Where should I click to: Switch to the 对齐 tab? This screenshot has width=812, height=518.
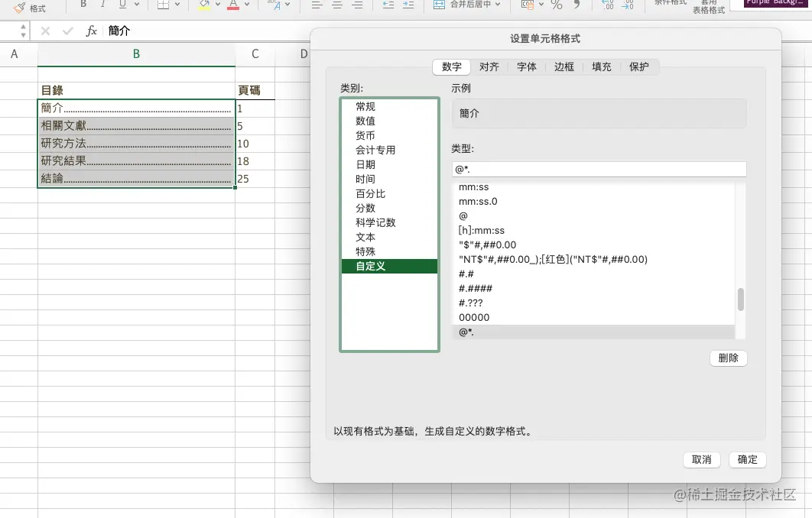pyautogui.click(x=489, y=66)
